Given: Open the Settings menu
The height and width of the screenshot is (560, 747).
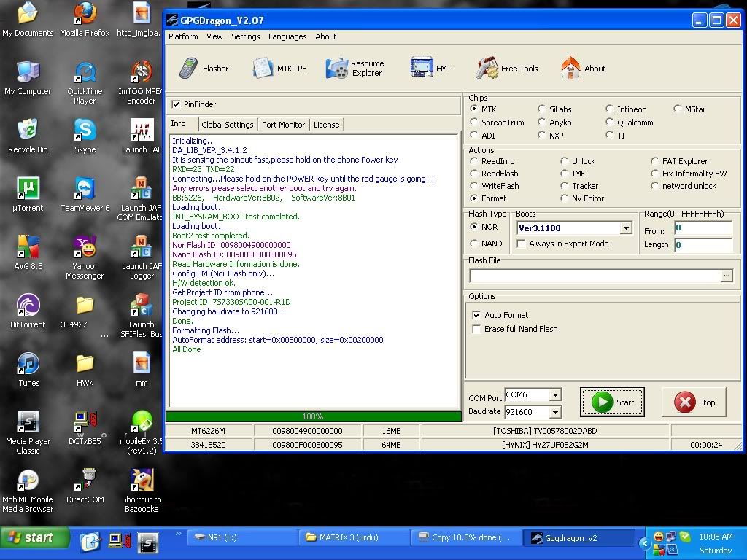Looking at the screenshot, I should tap(245, 36).
